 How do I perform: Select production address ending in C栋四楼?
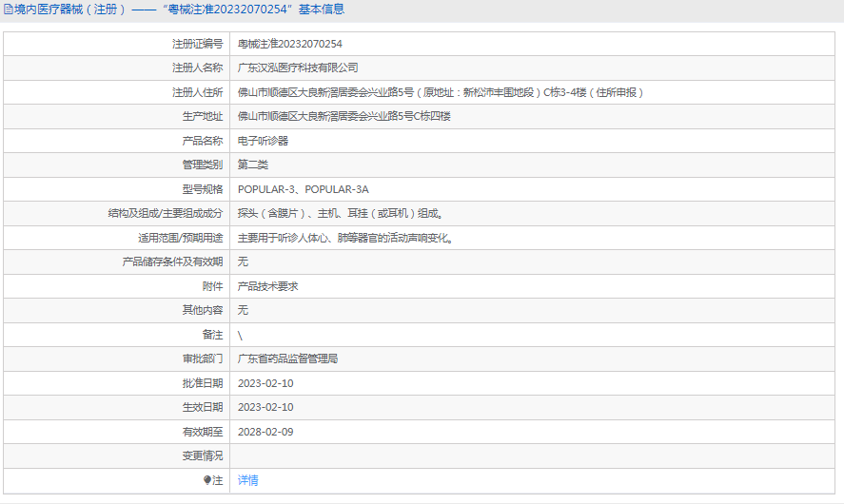click(x=343, y=116)
